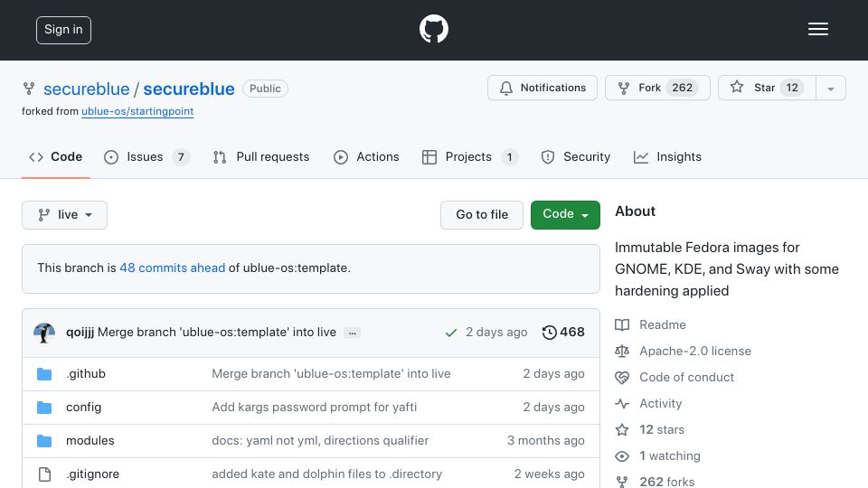Expand the live branch selector dropdown

click(x=64, y=215)
